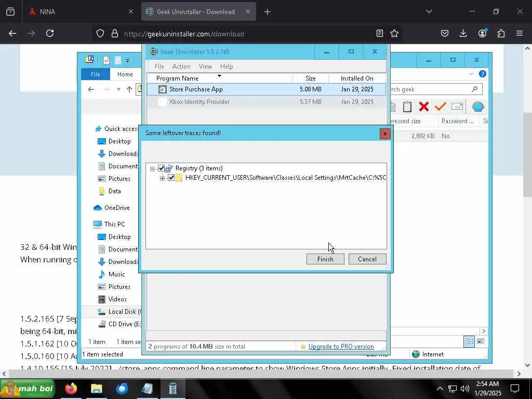Open Firefox account icon
The width and height of the screenshot is (532, 399).
point(482,33)
